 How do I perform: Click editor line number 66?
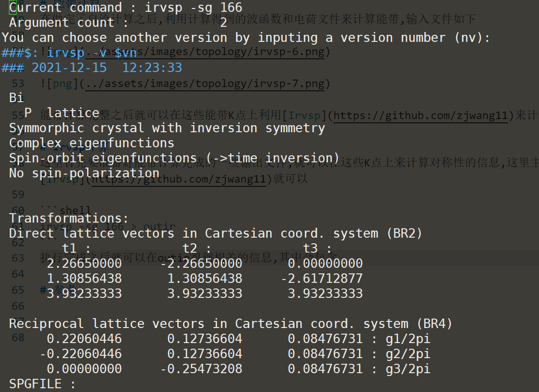pyautogui.click(x=18, y=306)
